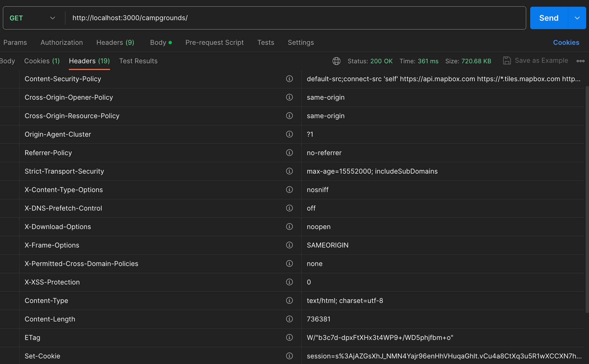
Task: Click info icon next to X-Frame-Options
Action: [x=289, y=245]
